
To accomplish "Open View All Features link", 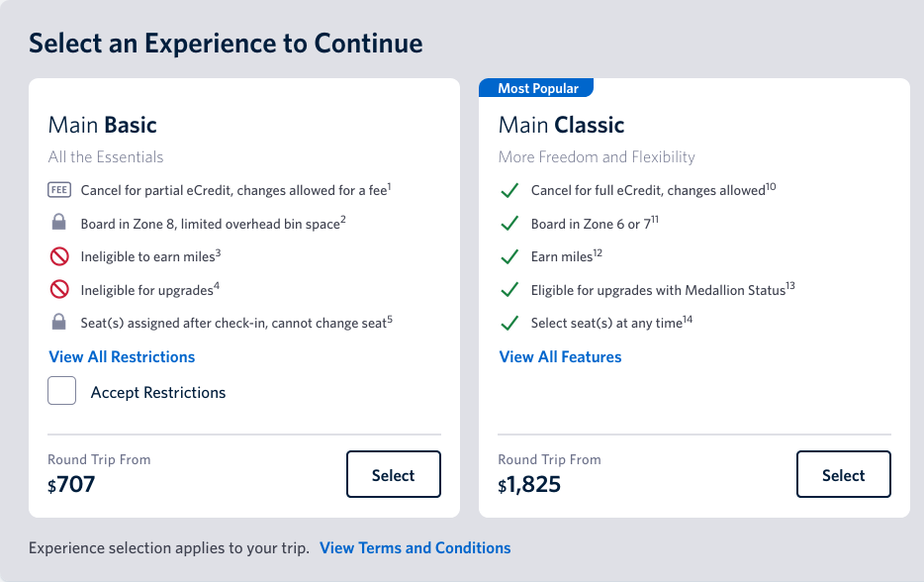I will [x=560, y=356].
